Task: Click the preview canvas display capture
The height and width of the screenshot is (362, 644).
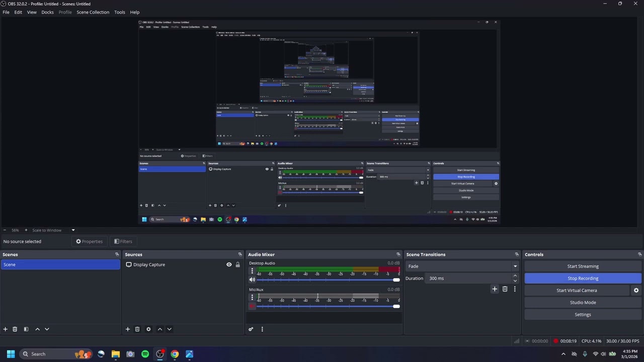Action: click(319, 122)
